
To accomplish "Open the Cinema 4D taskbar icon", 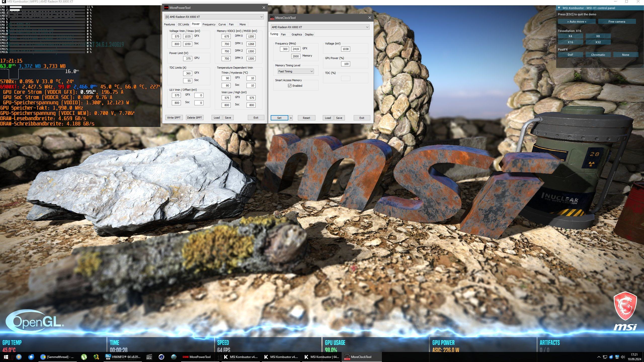I will pos(161,357).
